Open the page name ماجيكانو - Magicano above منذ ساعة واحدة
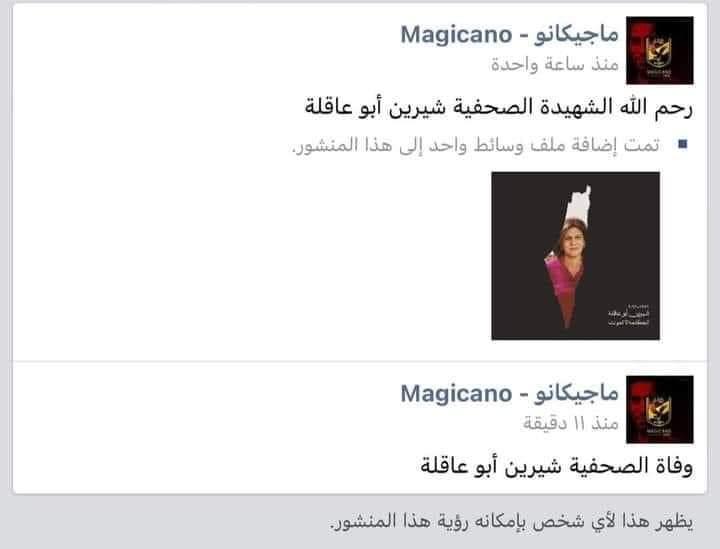 (x=510, y=35)
